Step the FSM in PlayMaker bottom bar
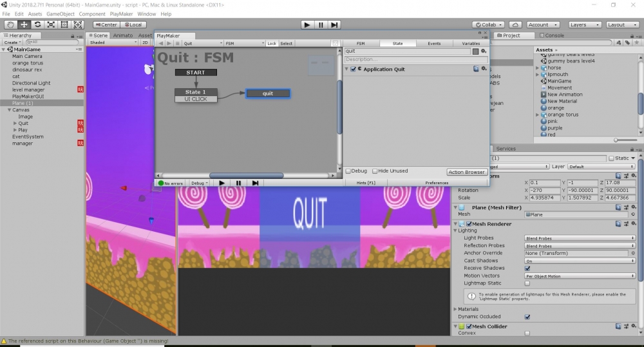This screenshot has height=347, width=644. [255, 183]
